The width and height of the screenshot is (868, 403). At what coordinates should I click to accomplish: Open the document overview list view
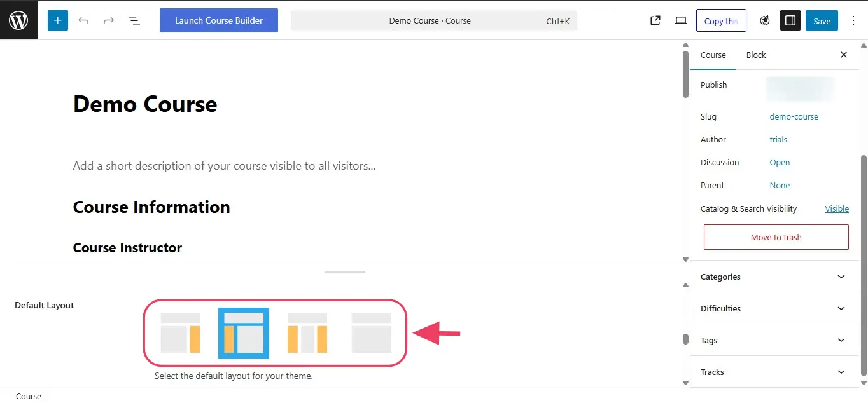[134, 20]
